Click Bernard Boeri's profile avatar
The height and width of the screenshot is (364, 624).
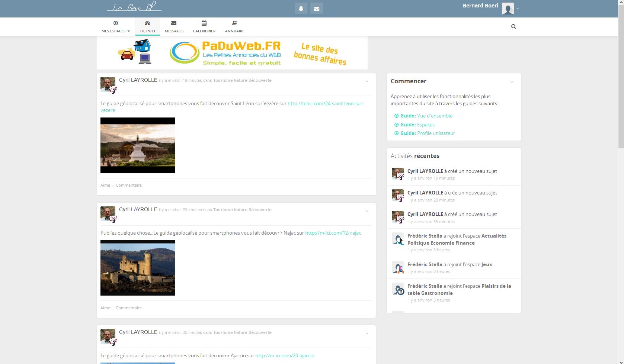pos(508,8)
